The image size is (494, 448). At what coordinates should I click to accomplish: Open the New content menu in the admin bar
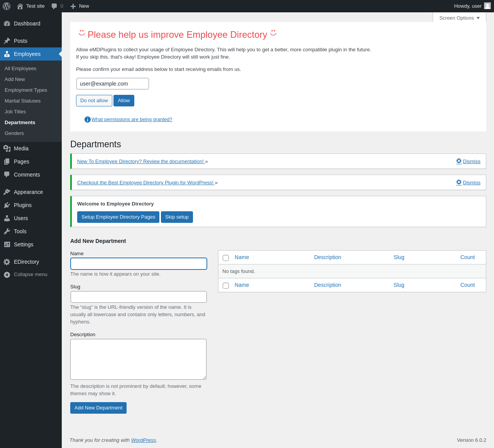80,6
